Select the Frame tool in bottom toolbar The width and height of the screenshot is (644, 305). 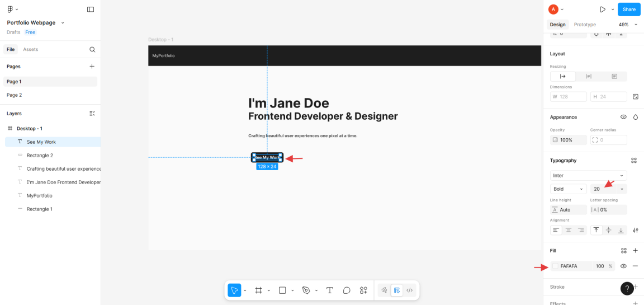pos(258,290)
